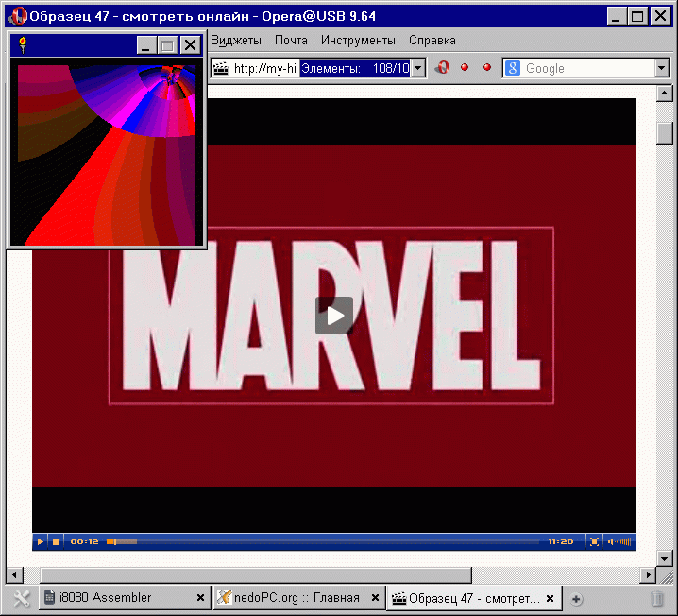678x616 pixels.
Task: Click the vertical scrollbar down arrow
Action: [665, 558]
